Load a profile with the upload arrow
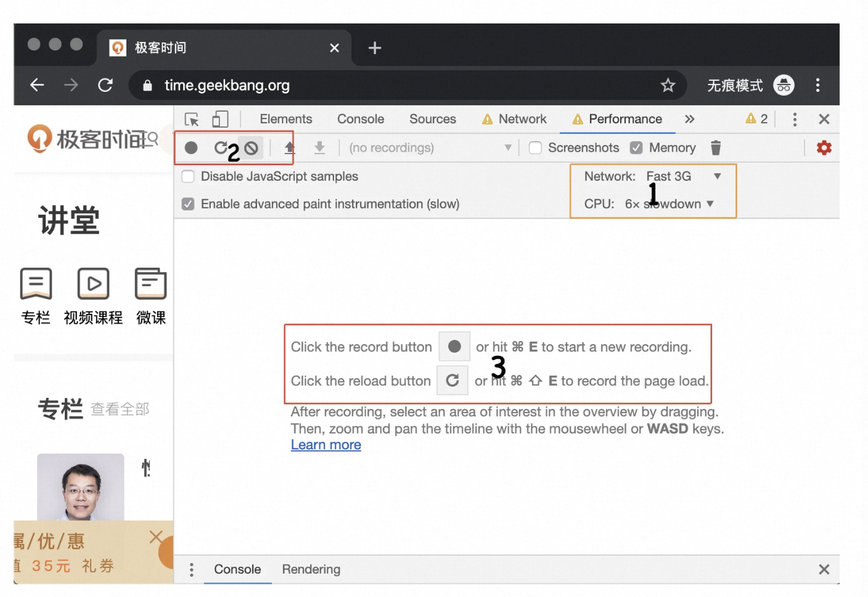 tap(290, 147)
